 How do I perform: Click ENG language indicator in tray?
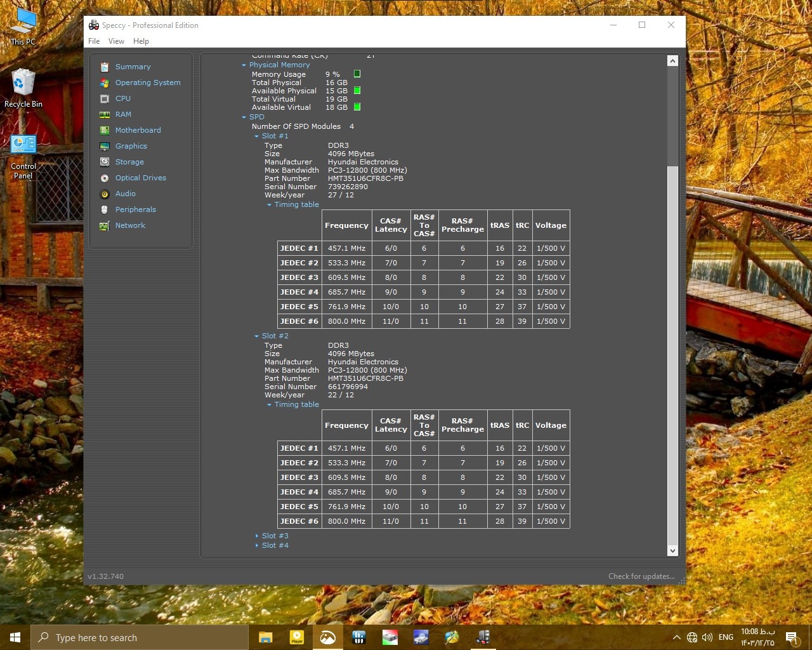(x=726, y=637)
